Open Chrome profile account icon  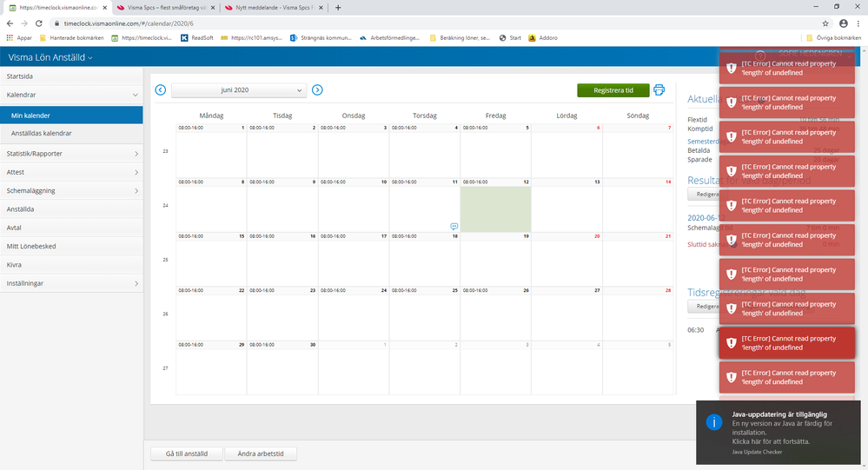[843, 23]
